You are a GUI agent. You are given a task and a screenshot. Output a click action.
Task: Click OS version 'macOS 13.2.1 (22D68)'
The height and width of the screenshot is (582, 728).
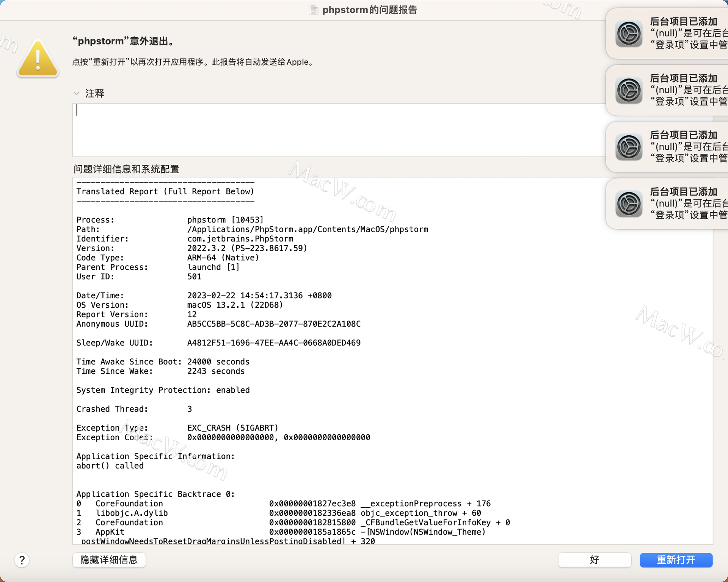[235, 305]
